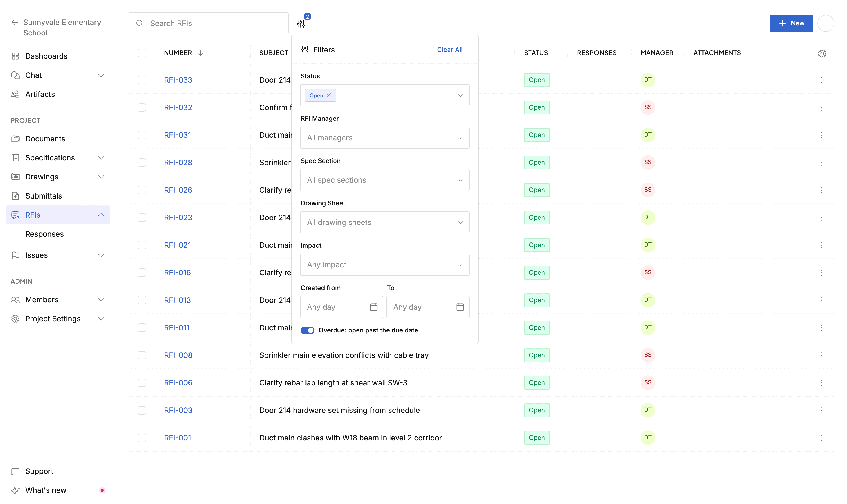The height and width of the screenshot is (504, 847).
Task: Click the Documents folder icon
Action: (x=15, y=138)
